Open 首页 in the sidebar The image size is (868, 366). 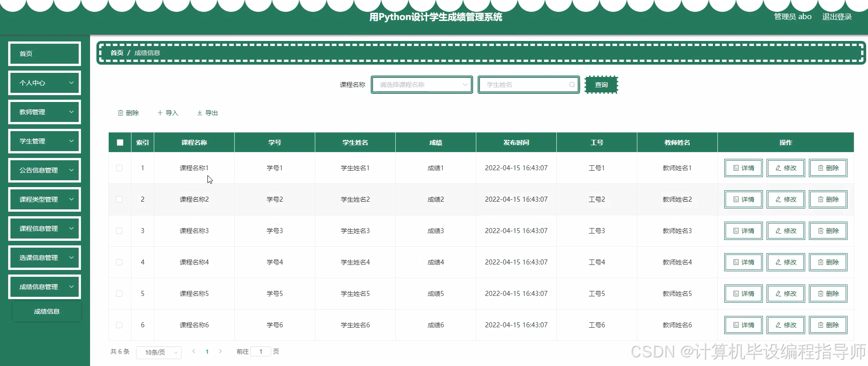[x=45, y=54]
